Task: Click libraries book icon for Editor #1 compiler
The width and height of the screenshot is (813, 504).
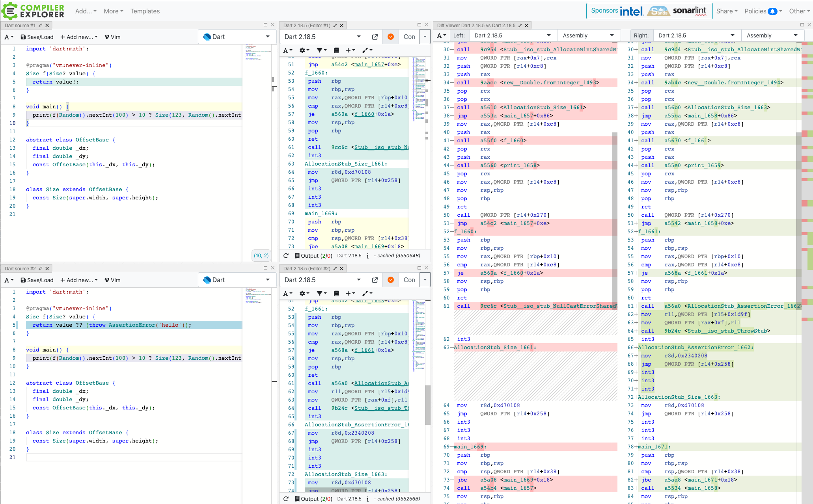Action: (336, 50)
